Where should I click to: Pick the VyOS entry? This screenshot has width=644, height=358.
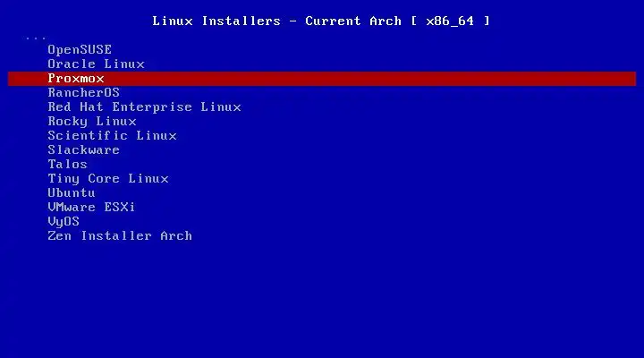64,222
